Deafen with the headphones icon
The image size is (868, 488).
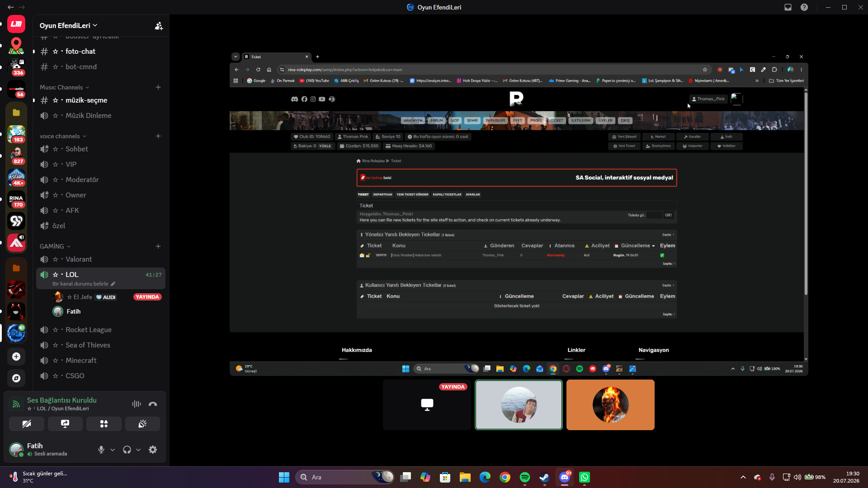pyautogui.click(x=127, y=450)
